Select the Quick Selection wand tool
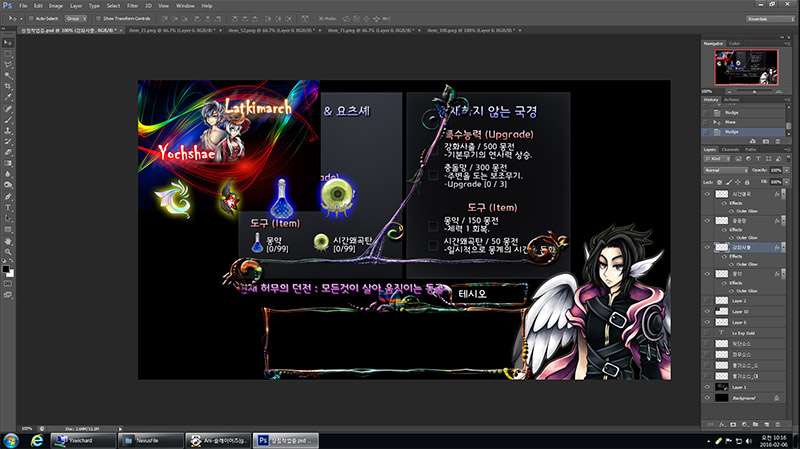Screen dimensions: 800x449 click(x=8, y=76)
